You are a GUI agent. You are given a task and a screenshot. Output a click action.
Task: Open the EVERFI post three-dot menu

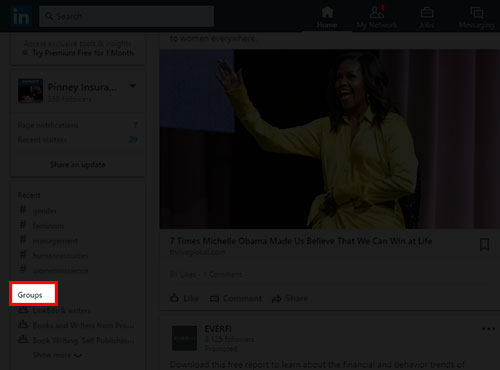(x=488, y=329)
